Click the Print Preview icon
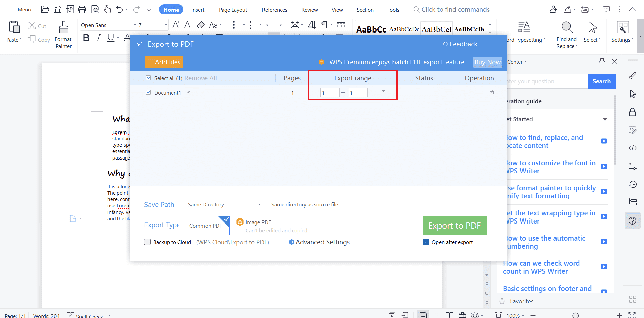Viewport: 644px width, 318px height. coord(95,10)
